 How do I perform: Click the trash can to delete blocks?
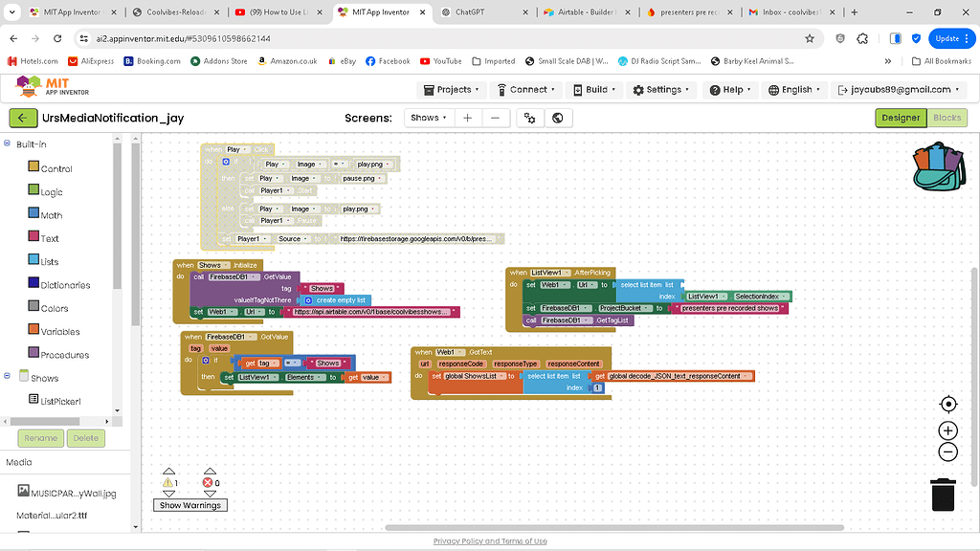(943, 494)
